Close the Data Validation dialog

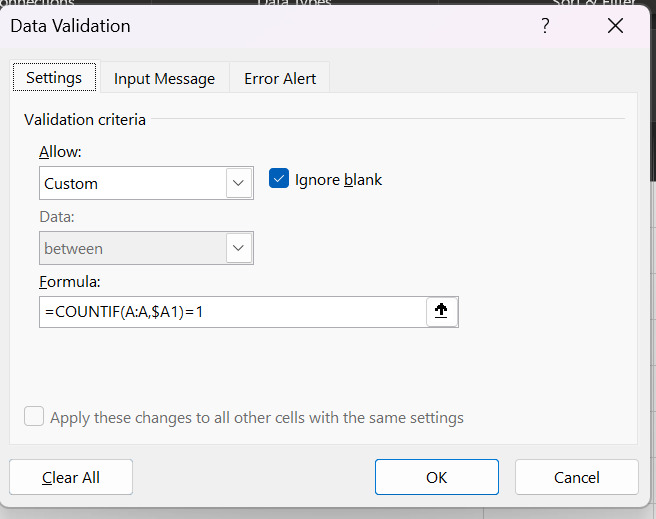click(x=615, y=27)
